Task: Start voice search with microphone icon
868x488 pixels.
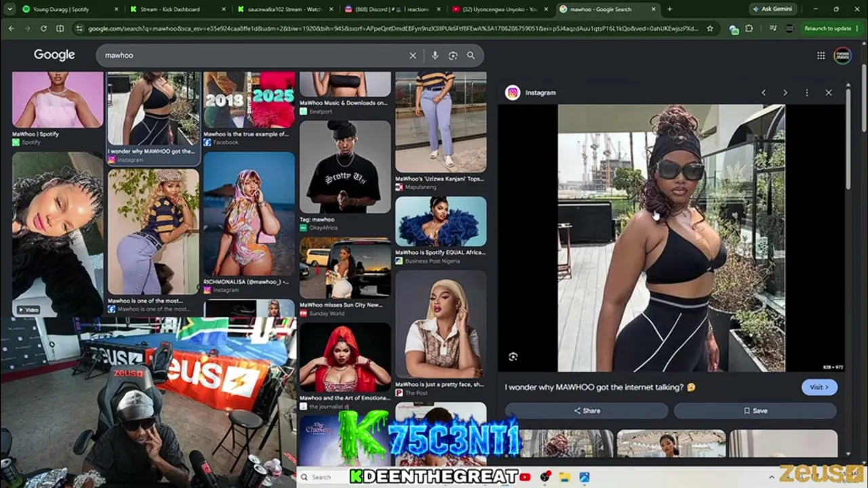Action: [x=435, y=56]
